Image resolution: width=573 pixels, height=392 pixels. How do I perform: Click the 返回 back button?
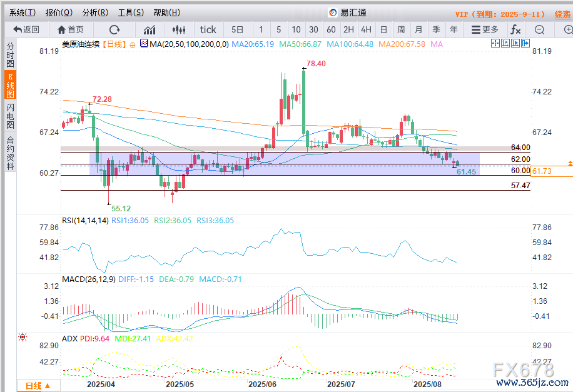pyautogui.click(x=26, y=29)
